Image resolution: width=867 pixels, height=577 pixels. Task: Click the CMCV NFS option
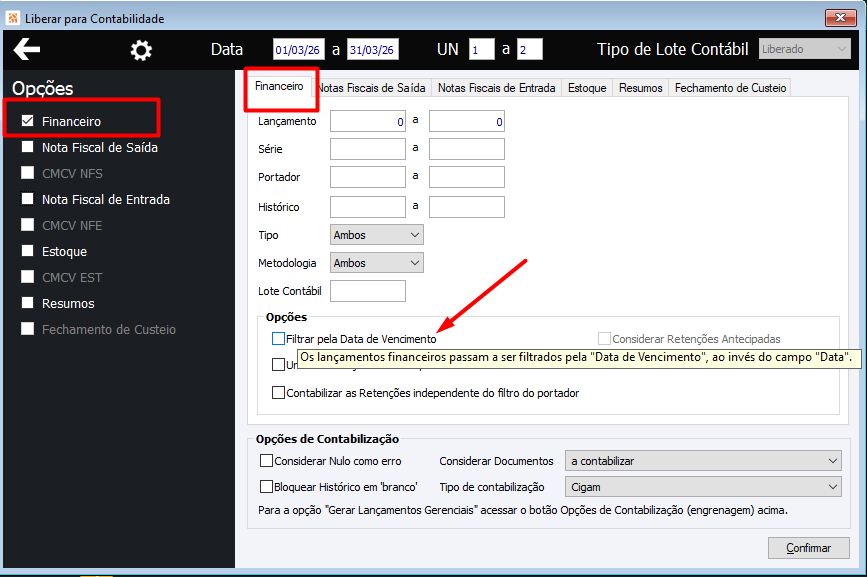pos(28,172)
